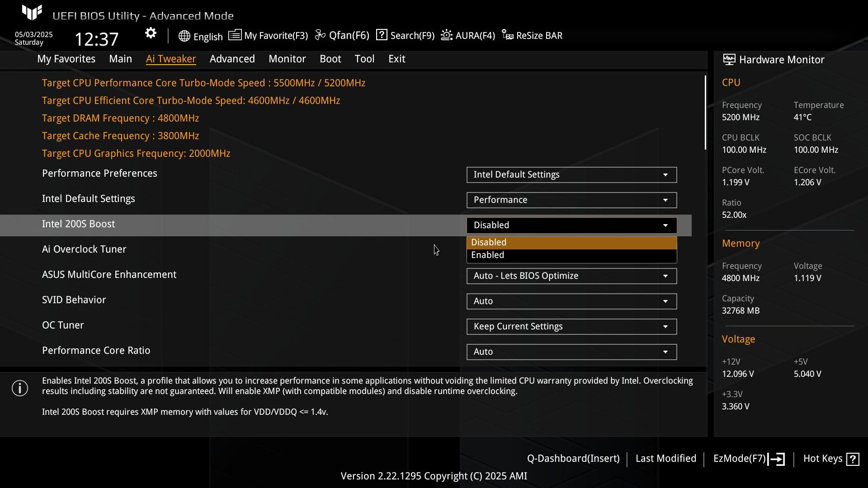Click ECore Volt. value 1.206 V
Image resolution: width=868 pixels, height=488 pixels.
[807, 183]
